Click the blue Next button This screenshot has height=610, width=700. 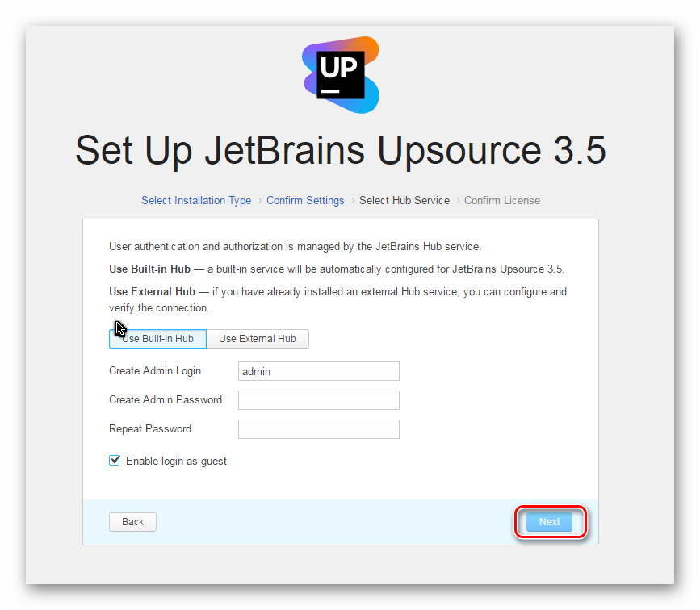pyautogui.click(x=549, y=521)
